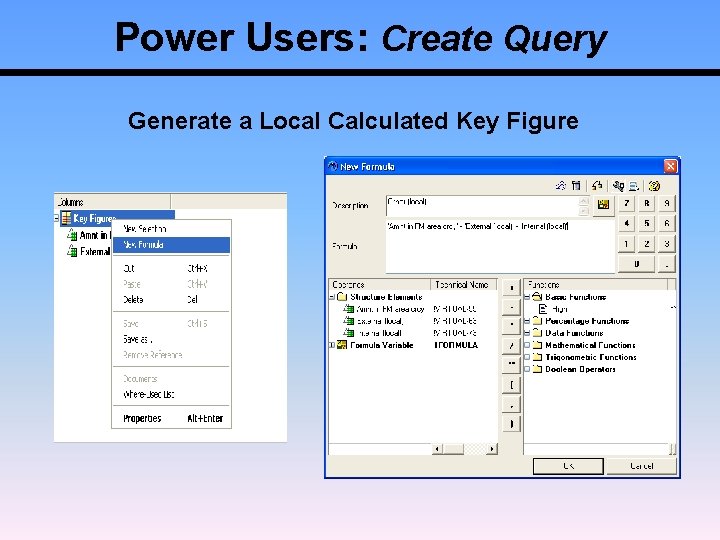
Task: Click the operands horizontal scrollbar right arrow
Action: click(x=492, y=449)
